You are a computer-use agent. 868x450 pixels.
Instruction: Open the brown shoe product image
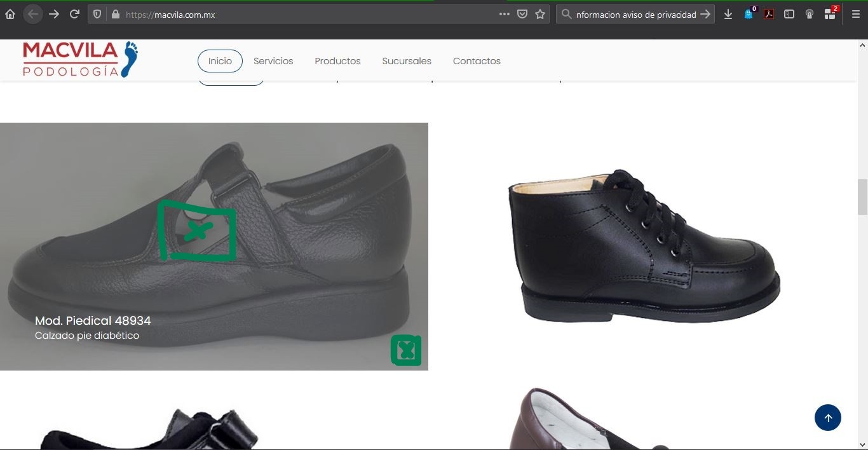coord(591,419)
